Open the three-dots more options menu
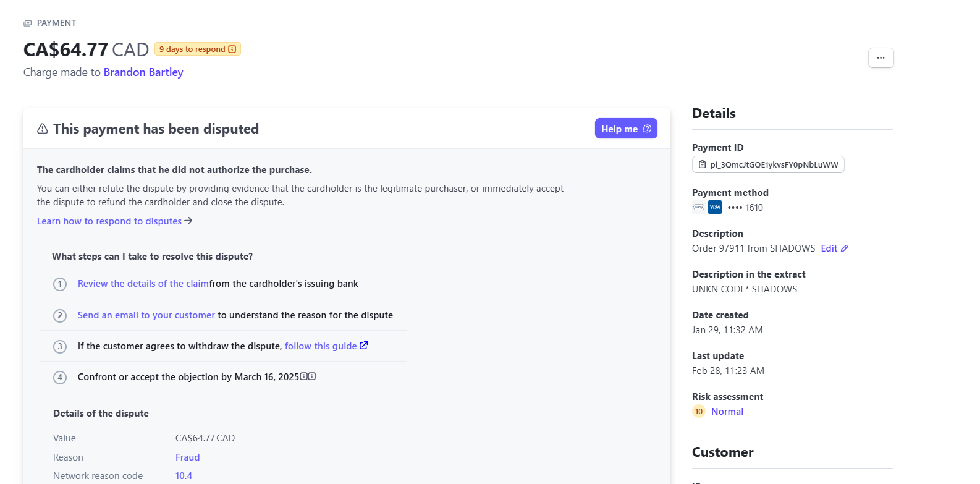980x484 pixels. [x=881, y=57]
